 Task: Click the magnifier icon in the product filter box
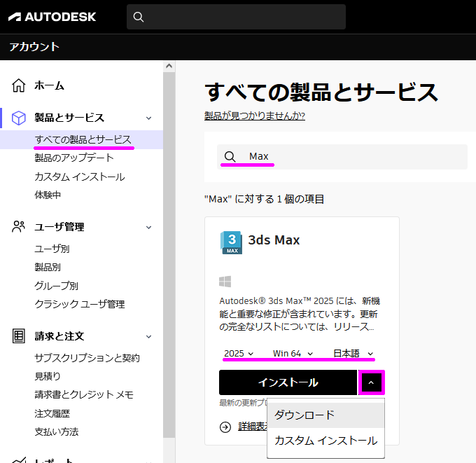230,157
